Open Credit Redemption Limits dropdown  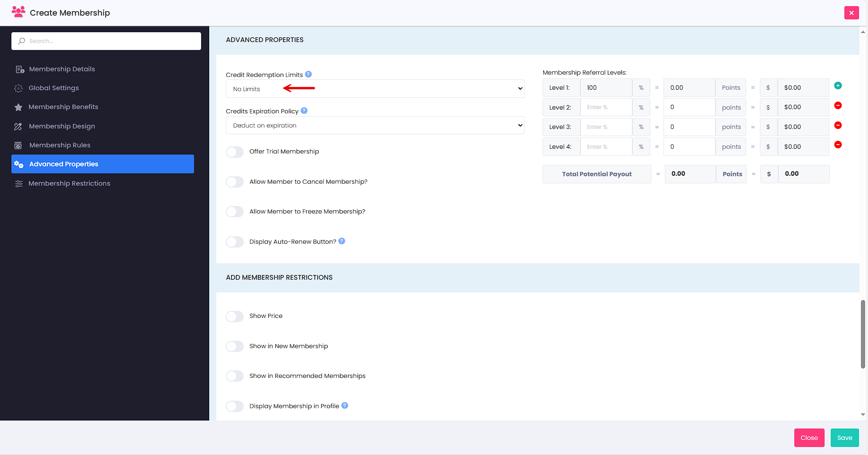(x=375, y=89)
